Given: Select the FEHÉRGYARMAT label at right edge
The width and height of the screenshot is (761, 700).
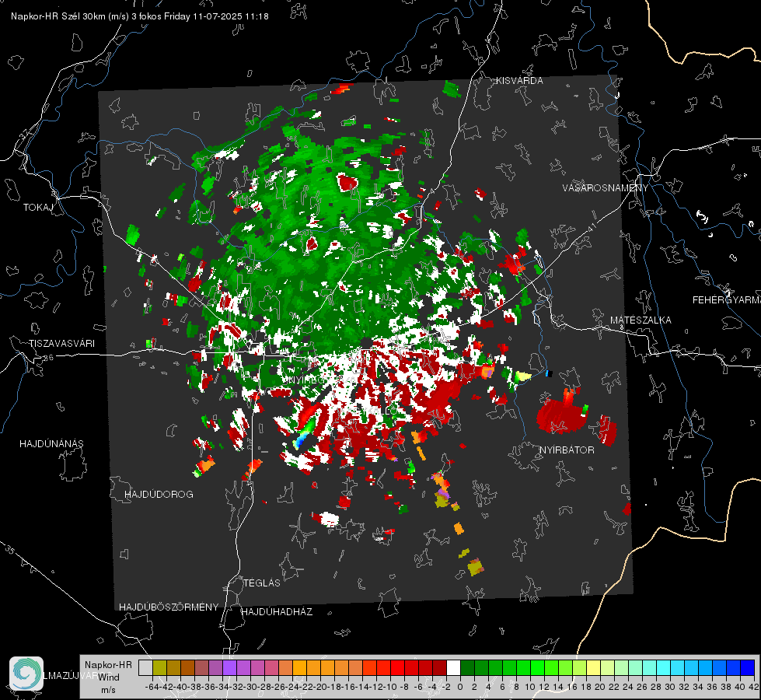Looking at the screenshot, I should (727, 300).
